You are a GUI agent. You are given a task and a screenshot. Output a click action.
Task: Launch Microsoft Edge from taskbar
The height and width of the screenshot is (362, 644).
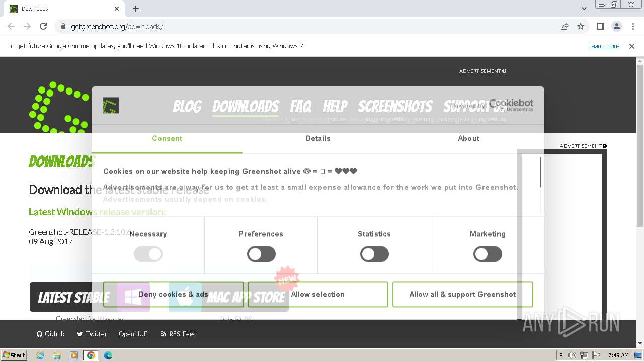click(x=108, y=355)
